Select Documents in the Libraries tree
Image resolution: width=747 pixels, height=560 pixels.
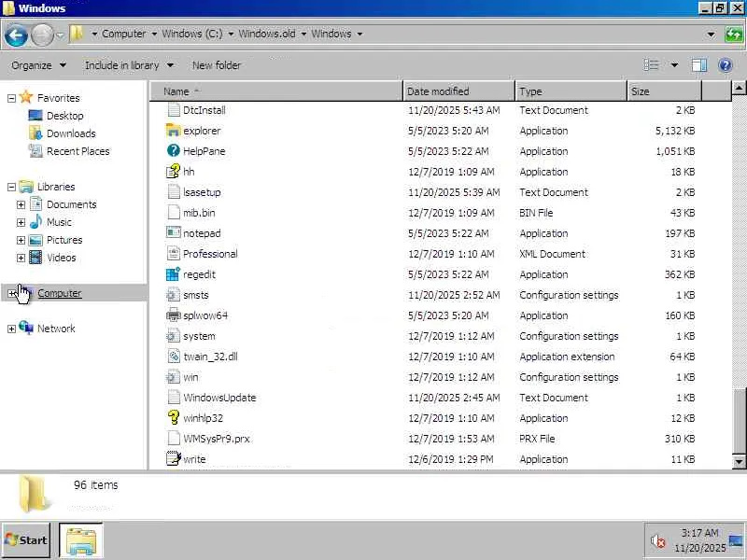[72, 204]
